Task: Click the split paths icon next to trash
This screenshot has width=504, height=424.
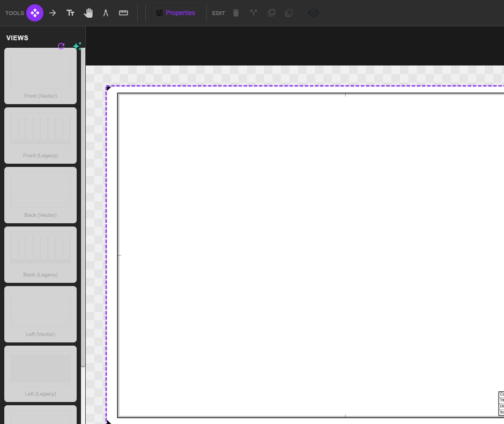Action: pos(253,13)
